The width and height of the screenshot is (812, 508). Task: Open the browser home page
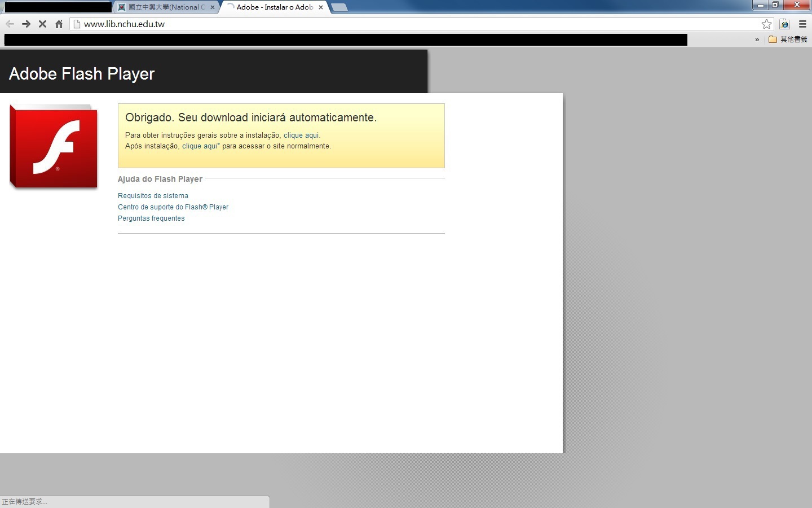pyautogui.click(x=59, y=24)
